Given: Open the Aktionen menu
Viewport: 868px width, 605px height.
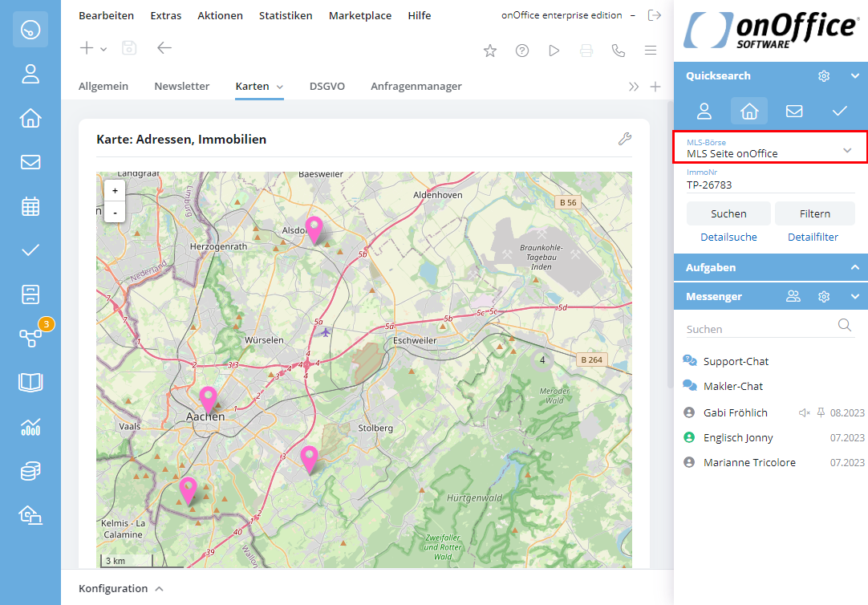Looking at the screenshot, I should (220, 15).
